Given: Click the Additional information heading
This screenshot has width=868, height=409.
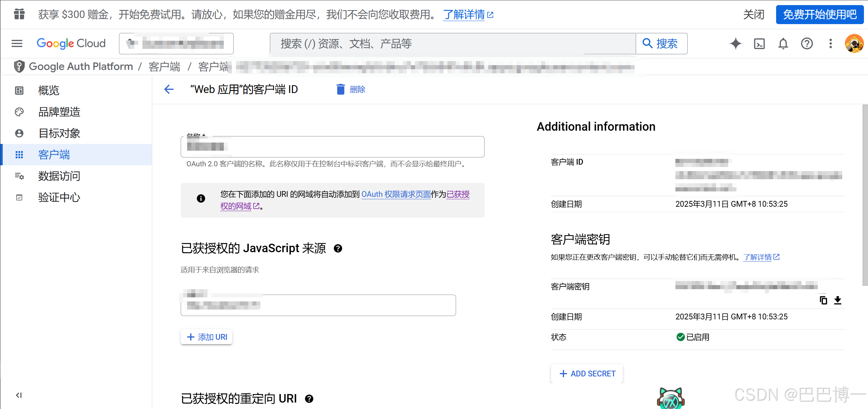Looking at the screenshot, I should (x=596, y=126).
